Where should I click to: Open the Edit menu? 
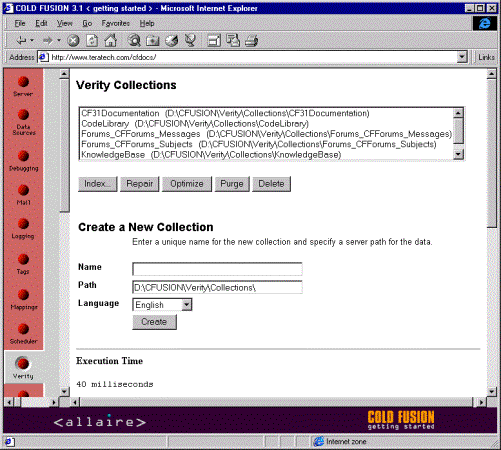point(41,23)
